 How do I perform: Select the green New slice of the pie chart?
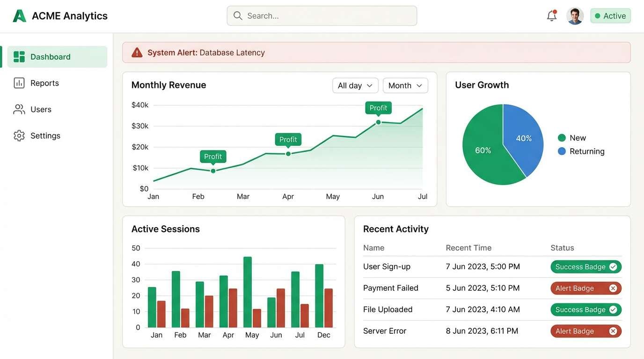tap(484, 150)
